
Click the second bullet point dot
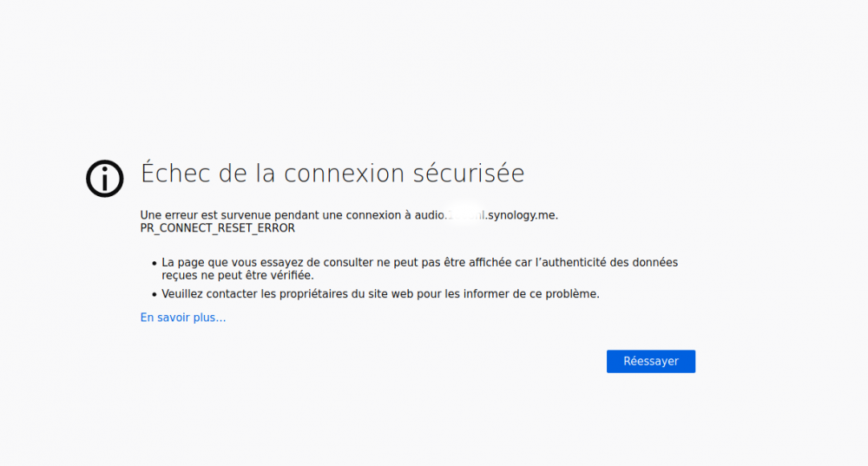154,295
